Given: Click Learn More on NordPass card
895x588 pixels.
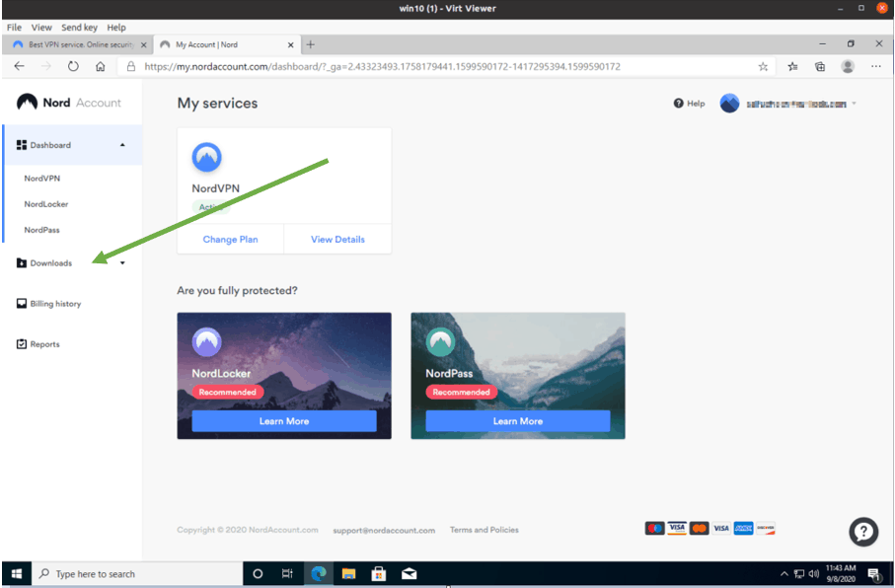Looking at the screenshot, I should [x=518, y=421].
